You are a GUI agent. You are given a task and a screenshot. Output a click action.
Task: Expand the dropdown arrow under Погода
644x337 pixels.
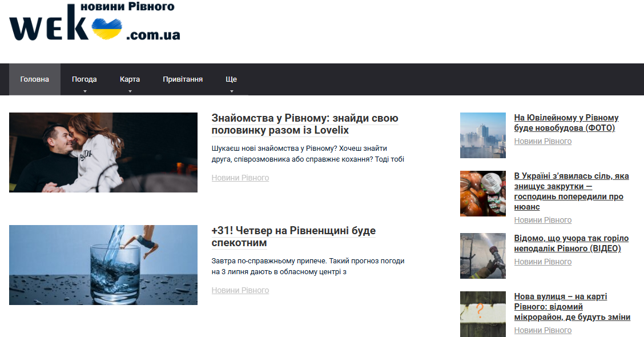coord(85,91)
